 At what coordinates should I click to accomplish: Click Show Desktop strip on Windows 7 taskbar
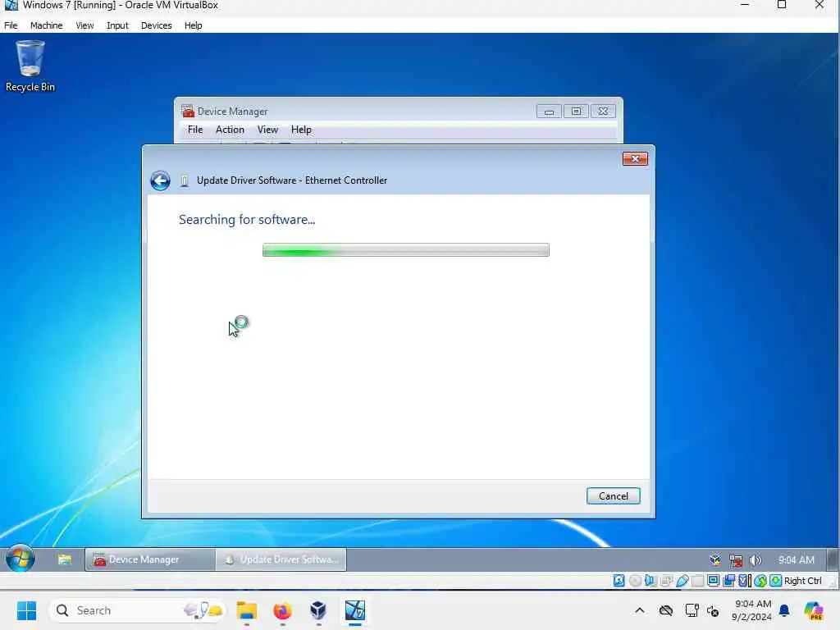click(832, 559)
